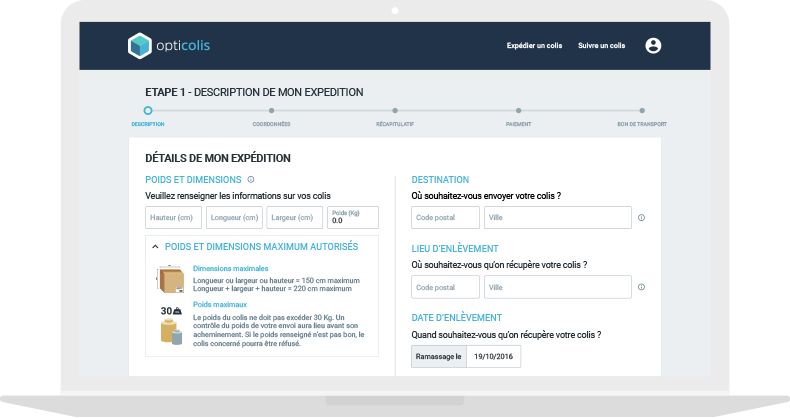Click the Etape 1 page title
Screen dimensions: 790x418
tap(254, 93)
